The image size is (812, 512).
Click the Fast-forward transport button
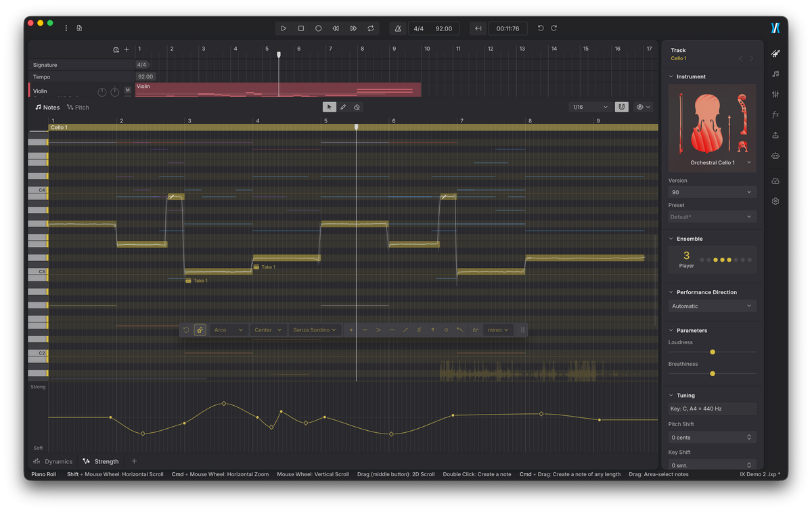(353, 28)
